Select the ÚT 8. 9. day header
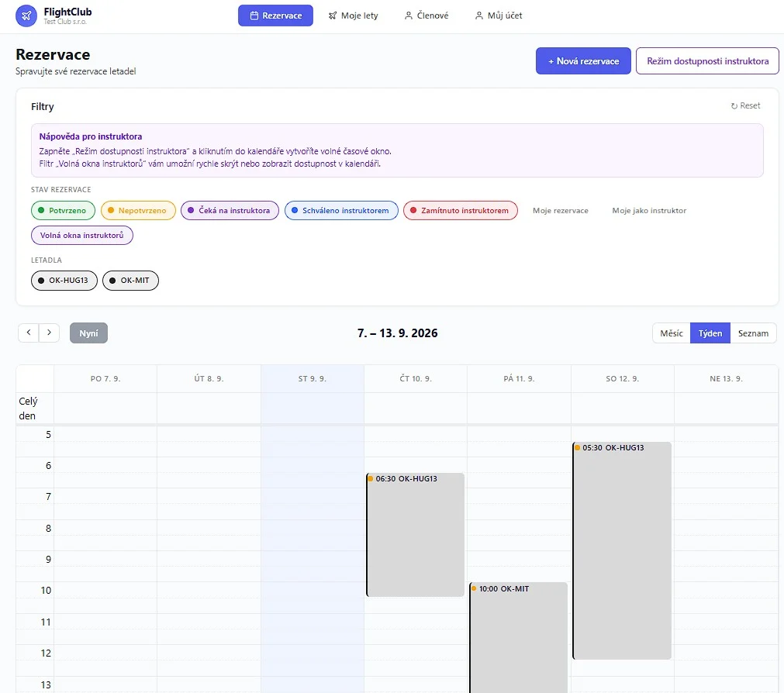 point(209,379)
